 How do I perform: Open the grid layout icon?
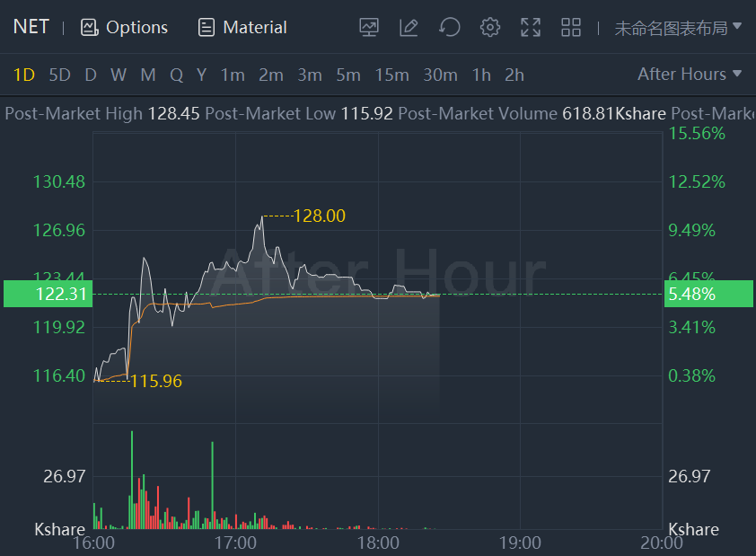coord(571,28)
